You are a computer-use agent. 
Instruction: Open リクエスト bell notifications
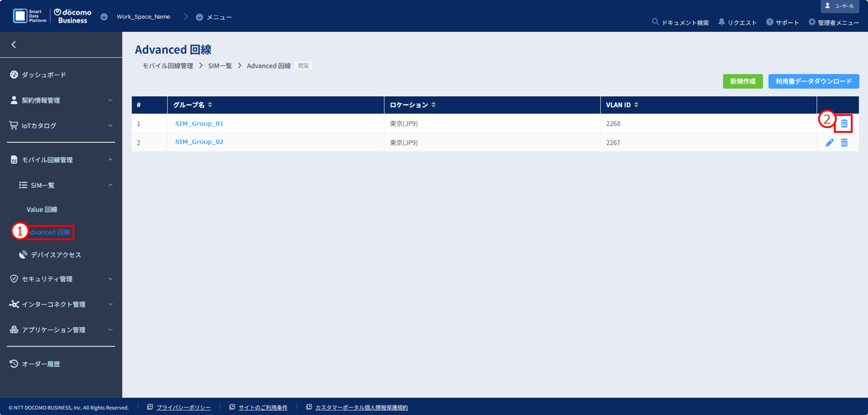721,22
